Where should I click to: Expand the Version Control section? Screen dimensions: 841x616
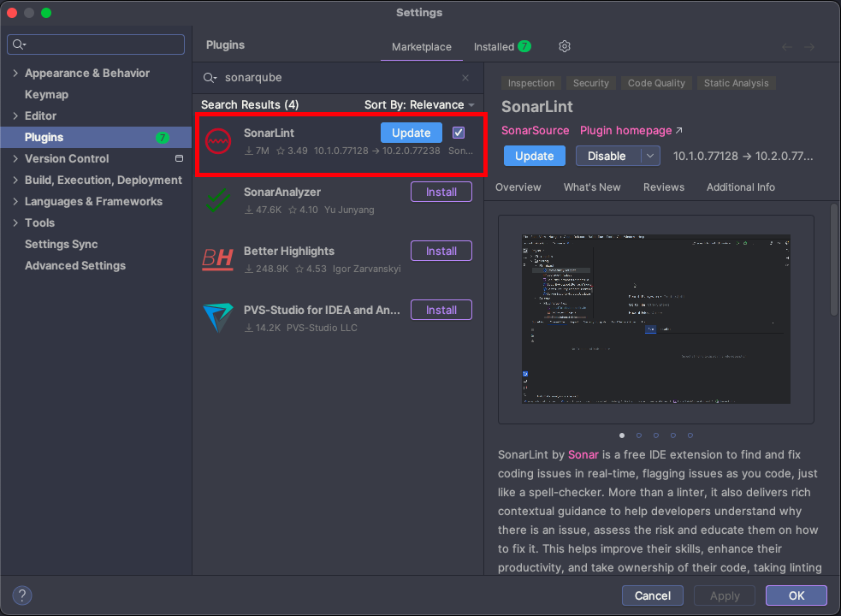15,159
